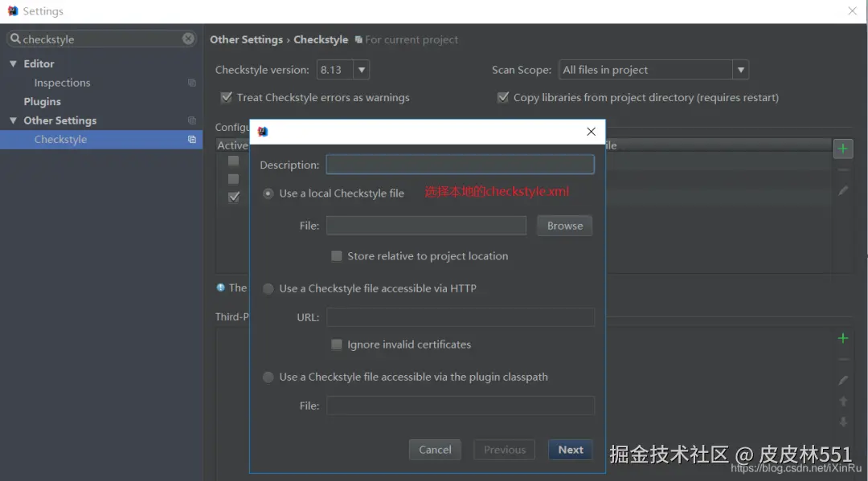Viewport: 868px width, 481px height.
Task: Edit the configuration file with the pencil icon
Action: click(x=842, y=191)
